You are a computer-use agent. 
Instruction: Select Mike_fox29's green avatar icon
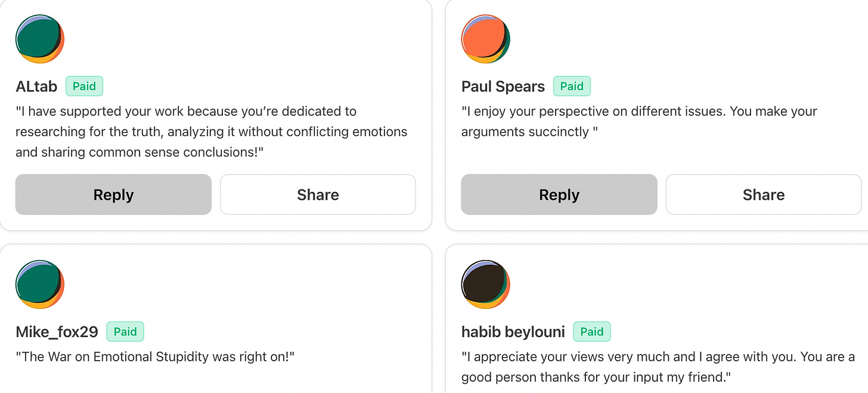pos(39,284)
